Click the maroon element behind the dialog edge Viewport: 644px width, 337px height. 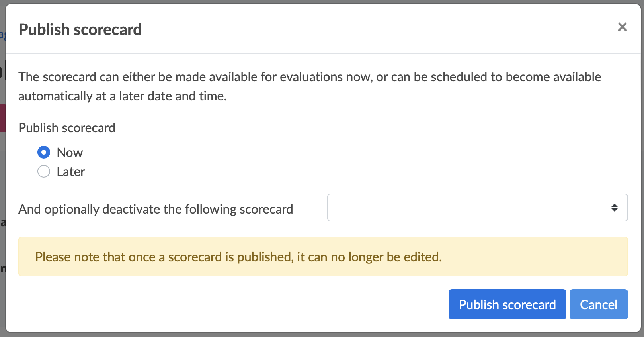click(x=2, y=118)
